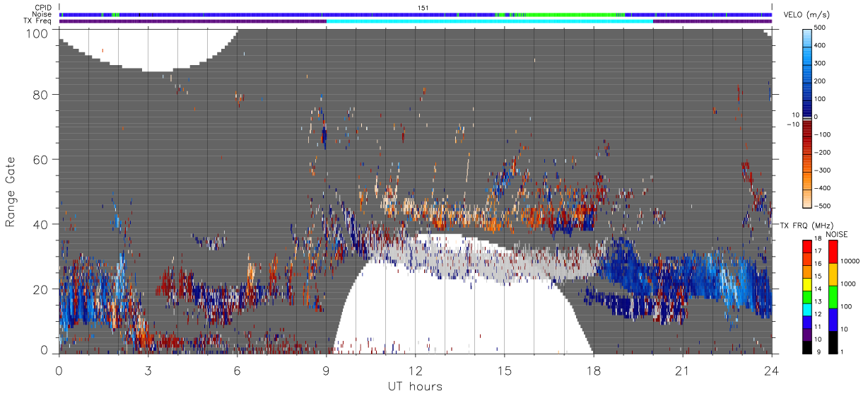868x401 pixels.
Task: Click the 14 tick on TX FRQ legend
Action: (818, 290)
